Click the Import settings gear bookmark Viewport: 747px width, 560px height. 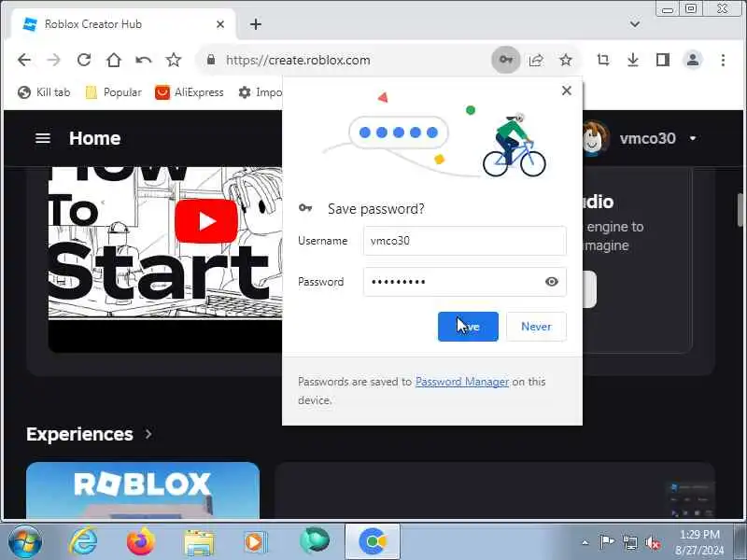tap(261, 91)
